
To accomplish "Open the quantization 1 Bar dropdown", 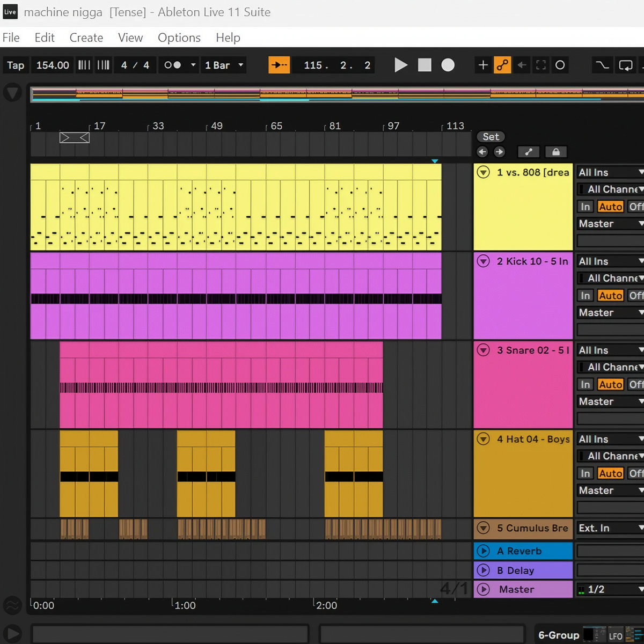I will 224,65.
